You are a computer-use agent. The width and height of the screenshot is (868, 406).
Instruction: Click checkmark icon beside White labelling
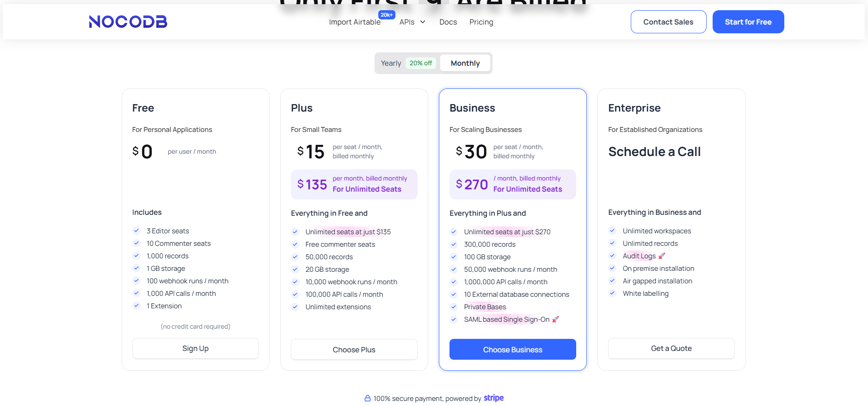click(x=612, y=293)
